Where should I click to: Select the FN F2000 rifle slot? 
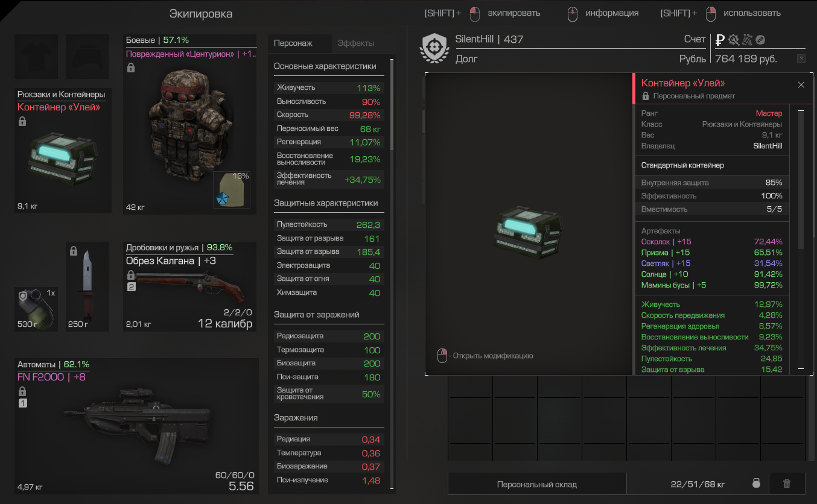point(136,426)
